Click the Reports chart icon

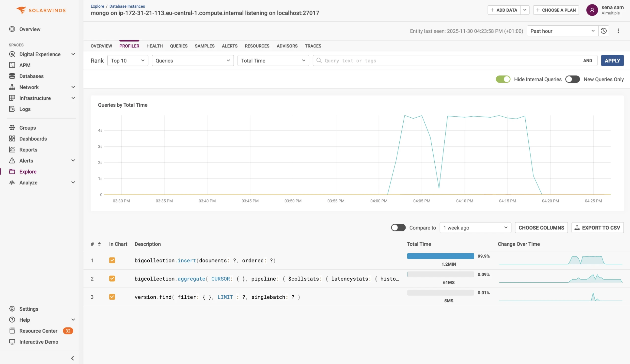click(12, 150)
